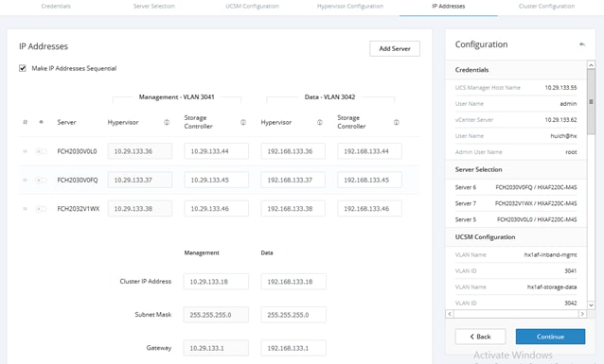Click Management Cluster IP Address field
Image resolution: width=604 pixels, height=364 pixels.
tap(216, 282)
